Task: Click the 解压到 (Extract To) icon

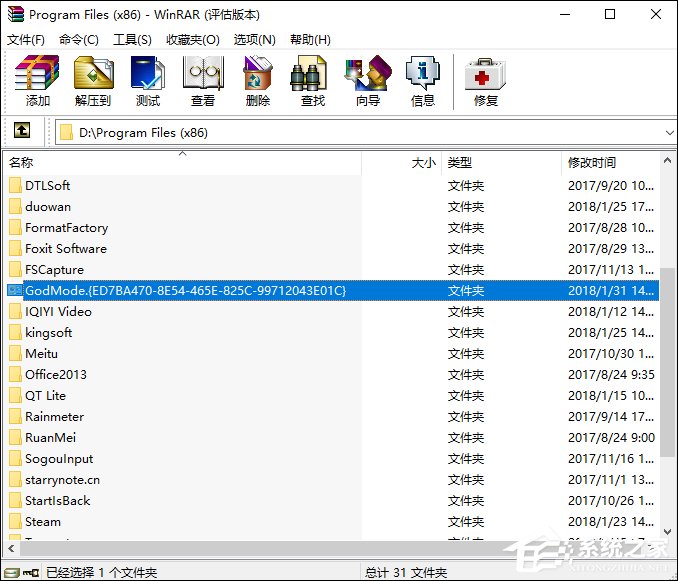Action: click(93, 81)
